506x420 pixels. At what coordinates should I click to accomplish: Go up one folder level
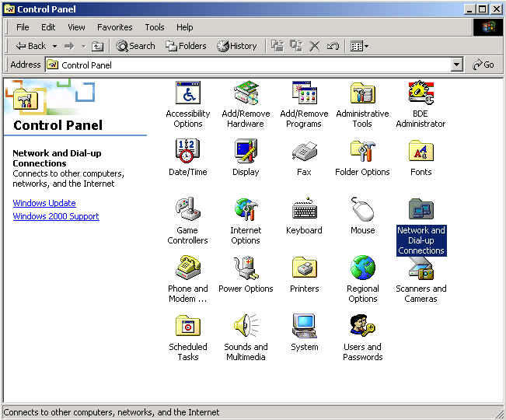click(97, 47)
